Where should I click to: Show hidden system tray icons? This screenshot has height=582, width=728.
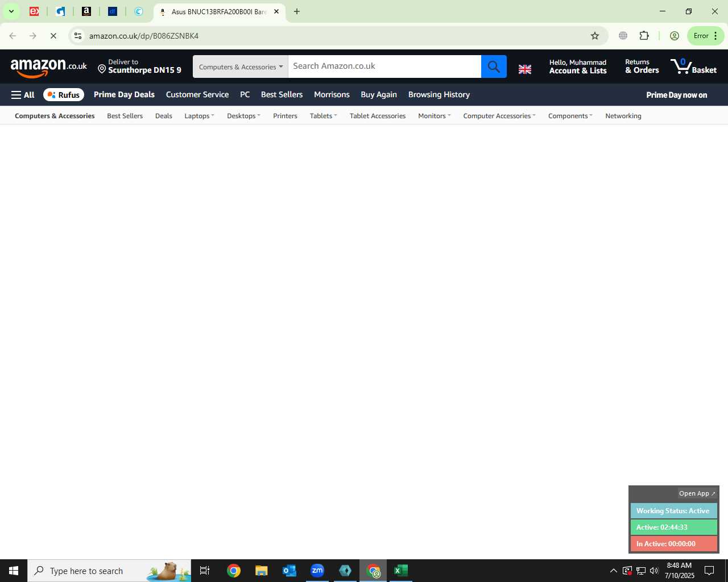click(613, 571)
